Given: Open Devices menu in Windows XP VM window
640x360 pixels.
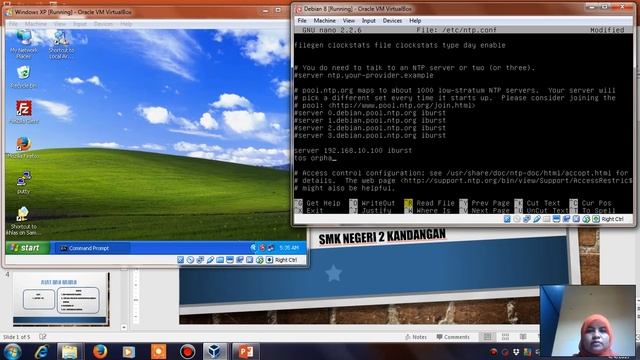Looking at the screenshot, I should (x=103, y=24).
